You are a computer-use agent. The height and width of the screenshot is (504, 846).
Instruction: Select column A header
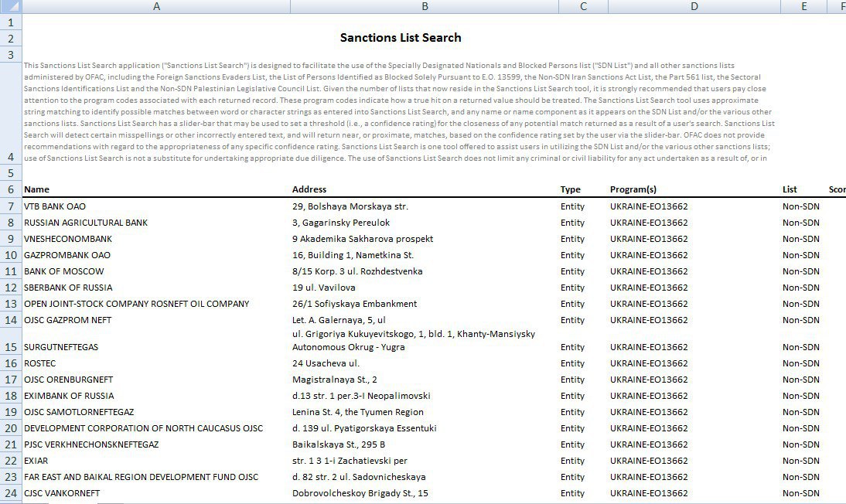tap(156, 6)
